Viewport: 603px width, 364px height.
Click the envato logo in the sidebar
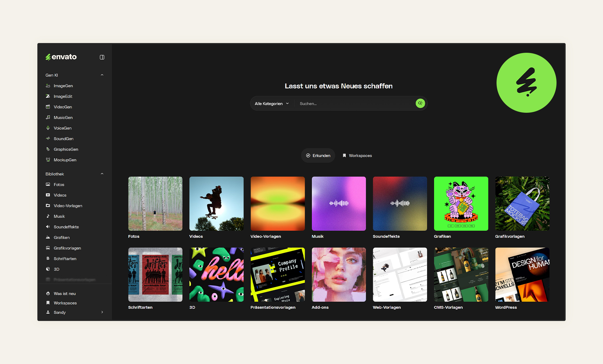click(61, 57)
